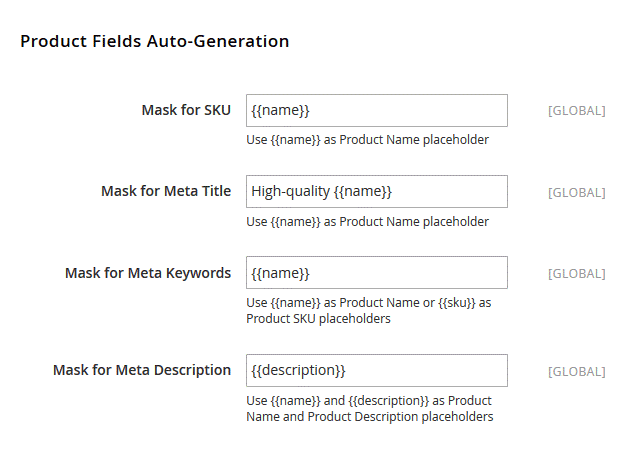Click the Mask for Meta Keywords label
This screenshot has width=640, height=450.
click(x=148, y=273)
